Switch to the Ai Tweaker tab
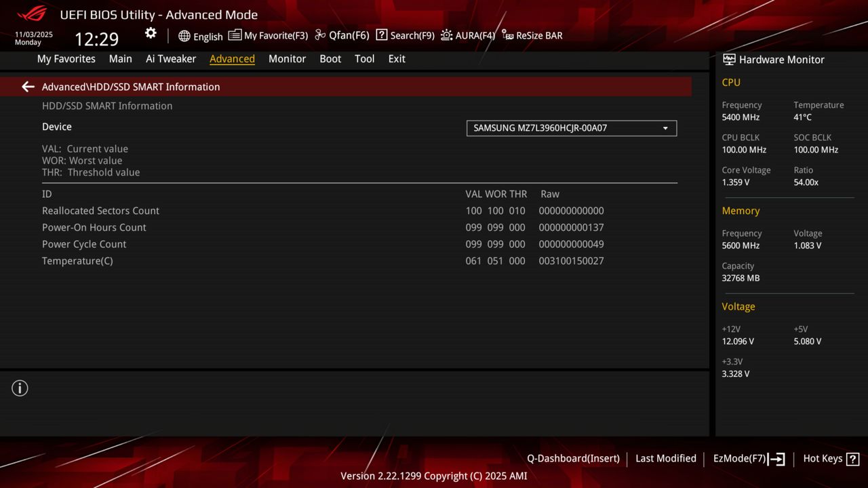The image size is (868, 488). 171,59
